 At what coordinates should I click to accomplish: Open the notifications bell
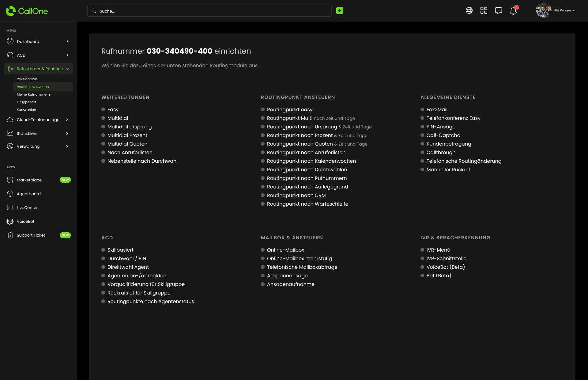pos(513,11)
